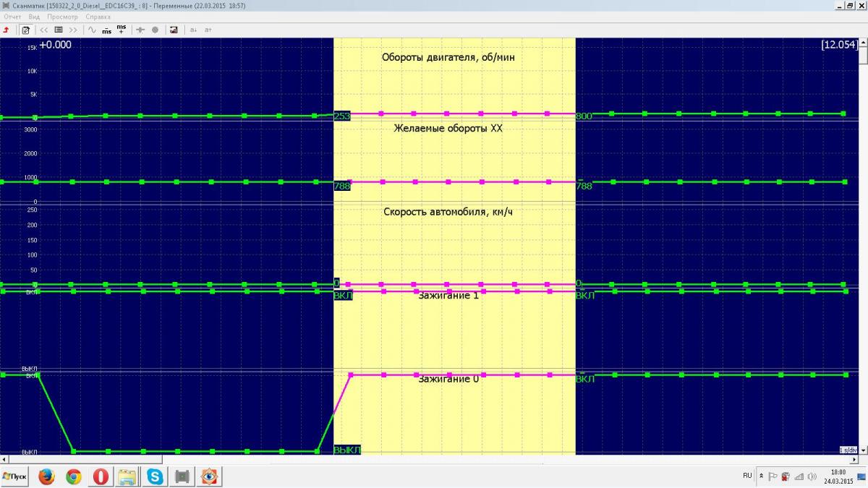Click the Пуск start button
Viewport: 868px width, 488px height.
coord(14,476)
